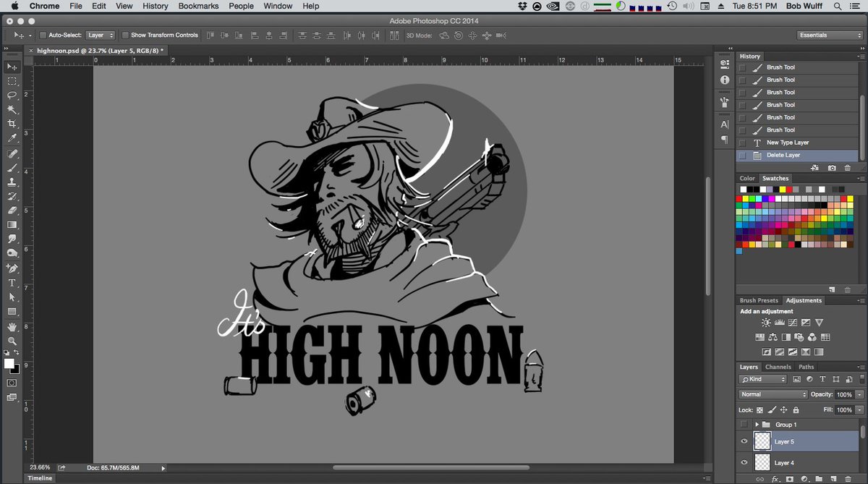Create new snapshot in History panel
The height and width of the screenshot is (484, 868).
[832, 168]
